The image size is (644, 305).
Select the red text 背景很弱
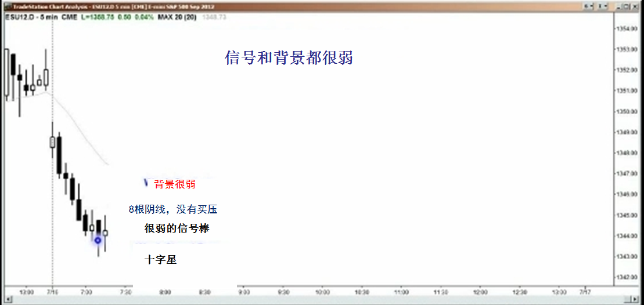(174, 184)
